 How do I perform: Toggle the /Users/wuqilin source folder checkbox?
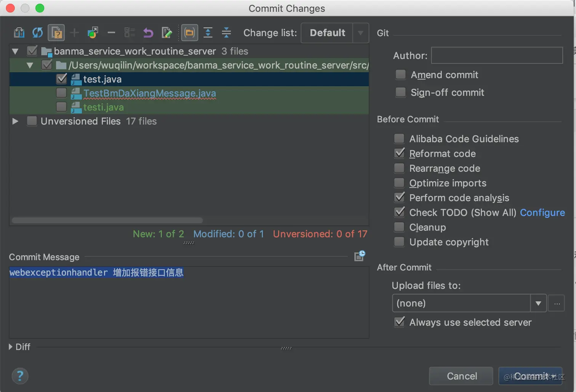[x=47, y=65]
